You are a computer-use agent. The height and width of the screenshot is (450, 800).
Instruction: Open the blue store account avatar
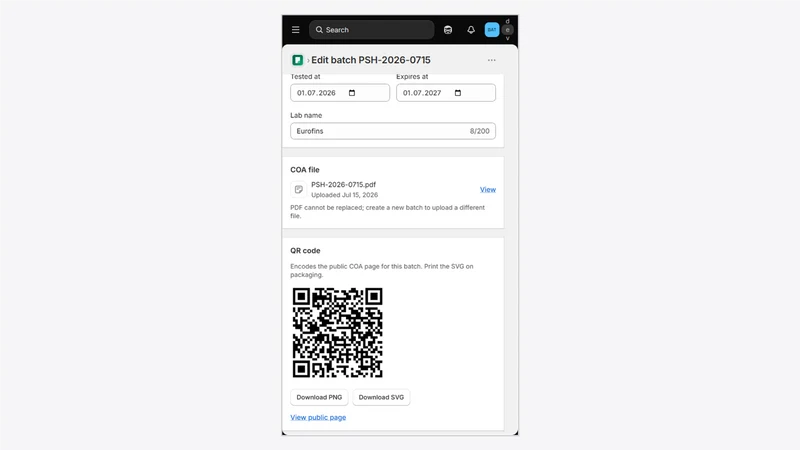(x=492, y=30)
